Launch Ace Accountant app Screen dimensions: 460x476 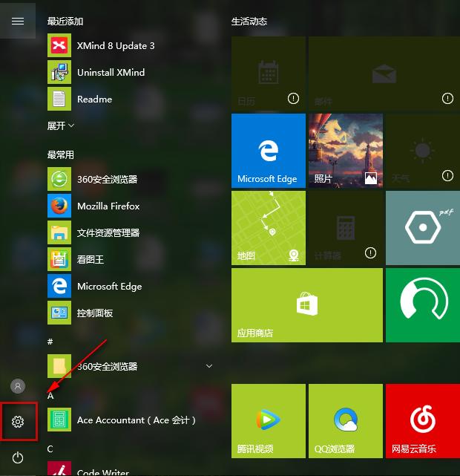tap(136, 420)
